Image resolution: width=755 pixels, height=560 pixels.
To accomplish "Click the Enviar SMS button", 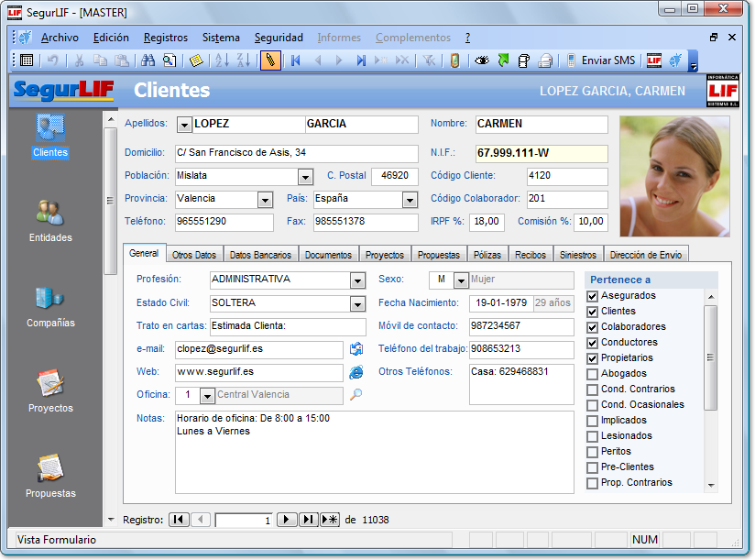I will [x=600, y=60].
